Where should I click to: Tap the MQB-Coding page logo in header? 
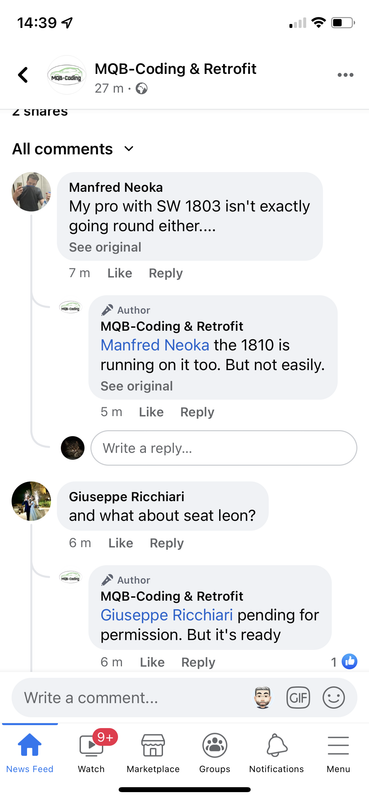(66, 75)
